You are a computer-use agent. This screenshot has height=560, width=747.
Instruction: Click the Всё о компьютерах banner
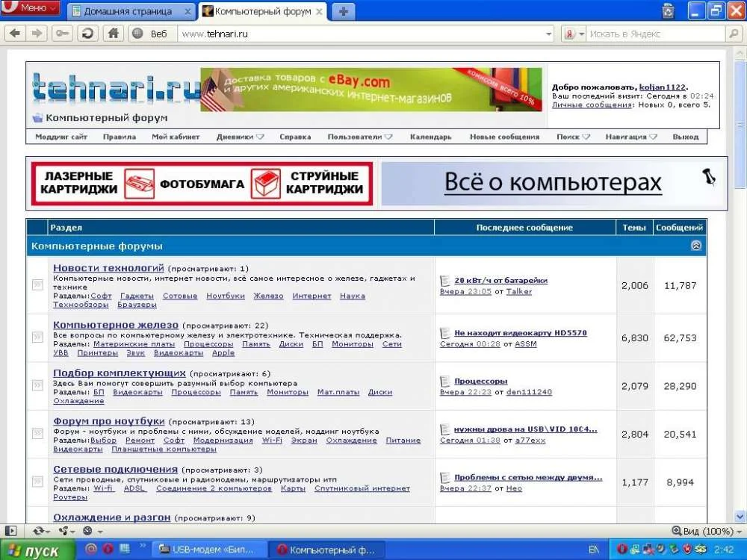(x=553, y=182)
